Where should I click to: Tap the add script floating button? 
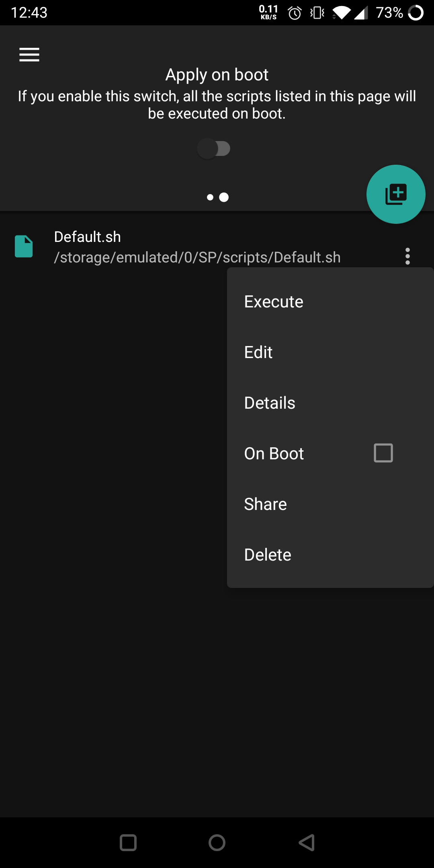[396, 194]
